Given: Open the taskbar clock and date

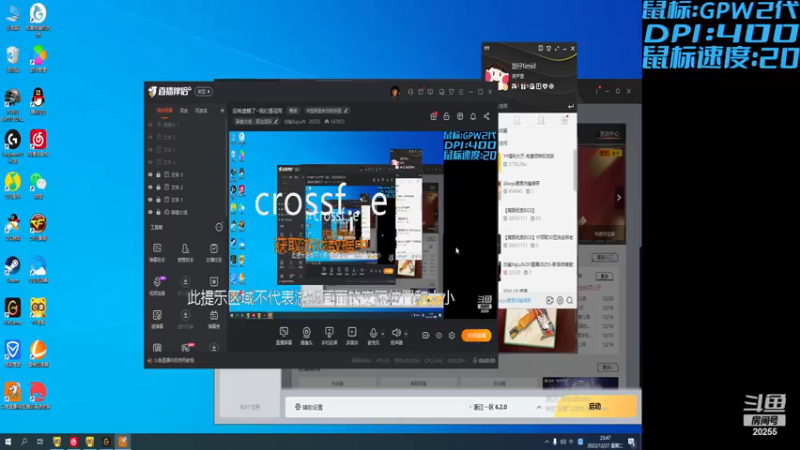Looking at the screenshot, I should [x=605, y=442].
